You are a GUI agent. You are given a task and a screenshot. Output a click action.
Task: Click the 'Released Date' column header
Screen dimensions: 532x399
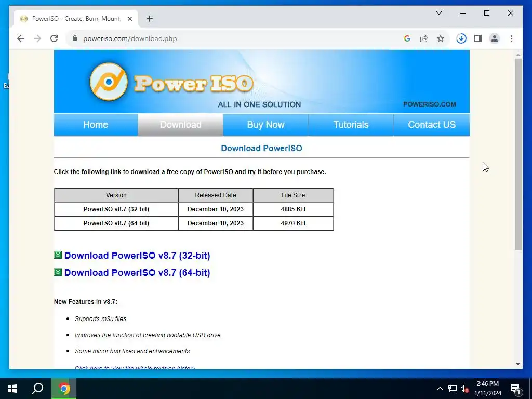(216, 195)
